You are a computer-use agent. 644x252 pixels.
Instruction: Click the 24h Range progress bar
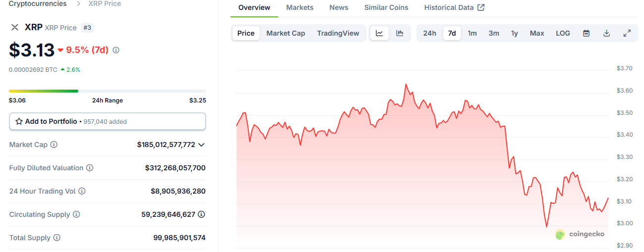[x=107, y=91]
